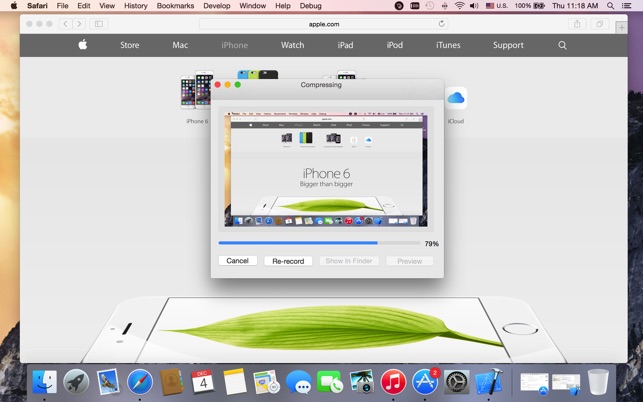Open Calendar icon showing 4
Image resolution: width=643 pixels, height=402 pixels.
click(203, 382)
